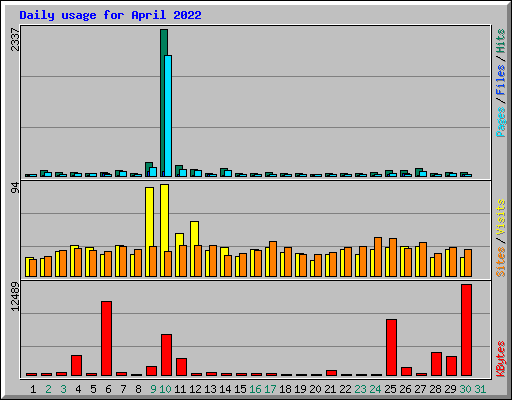Click green day label 24 on the x-axis
Screen dimensions: 512x400
pyautogui.click(x=375, y=389)
